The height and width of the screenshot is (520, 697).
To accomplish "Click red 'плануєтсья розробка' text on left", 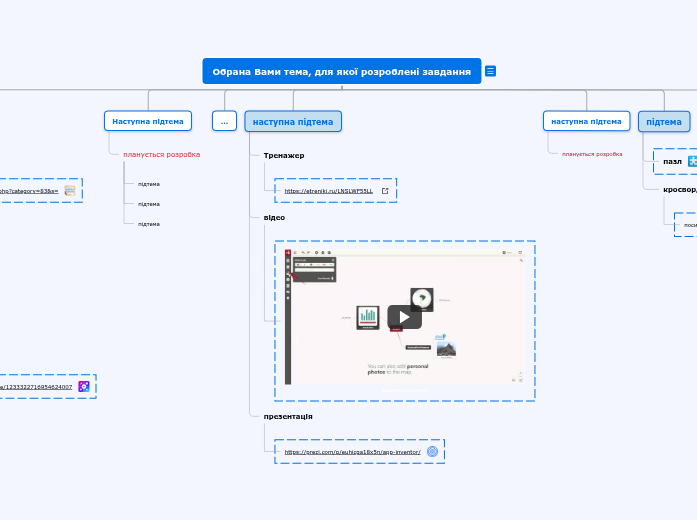I will [x=161, y=154].
